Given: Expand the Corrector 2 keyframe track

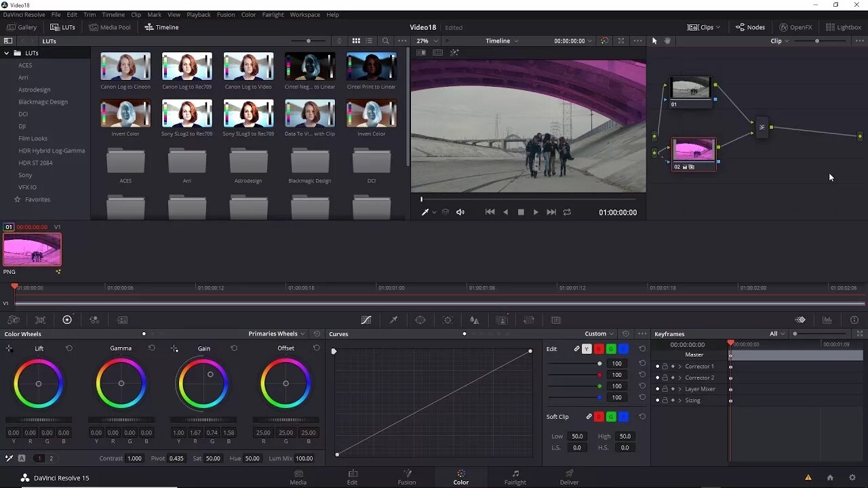Looking at the screenshot, I should 680,378.
